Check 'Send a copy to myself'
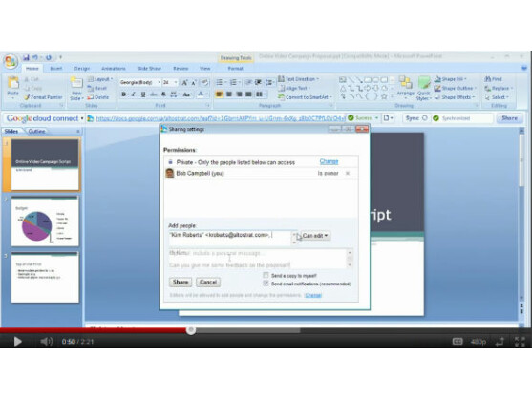The width and height of the screenshot is (532, 399). (266, 275)
